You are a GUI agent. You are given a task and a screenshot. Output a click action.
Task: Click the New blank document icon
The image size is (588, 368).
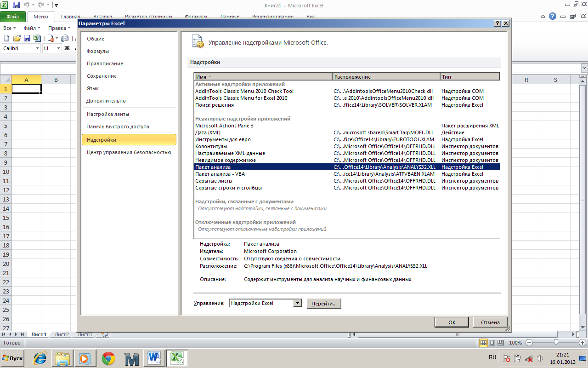(7, 38)
